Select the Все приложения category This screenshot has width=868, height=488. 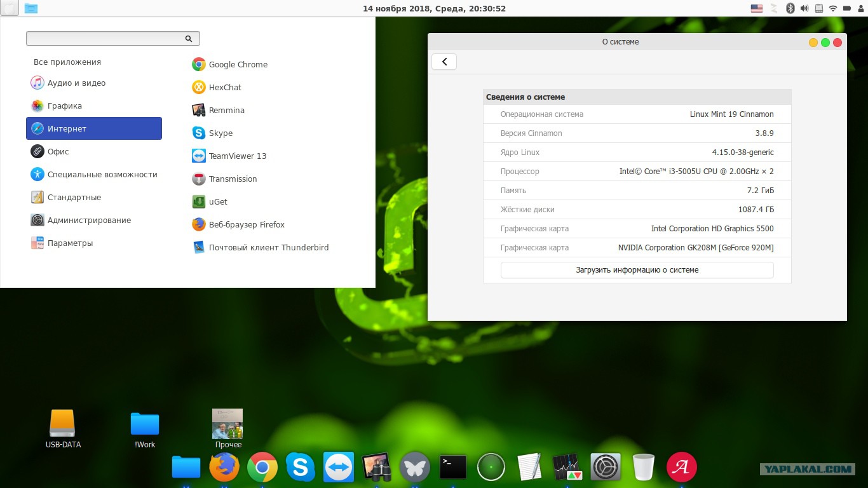click(x=67, y=62)
